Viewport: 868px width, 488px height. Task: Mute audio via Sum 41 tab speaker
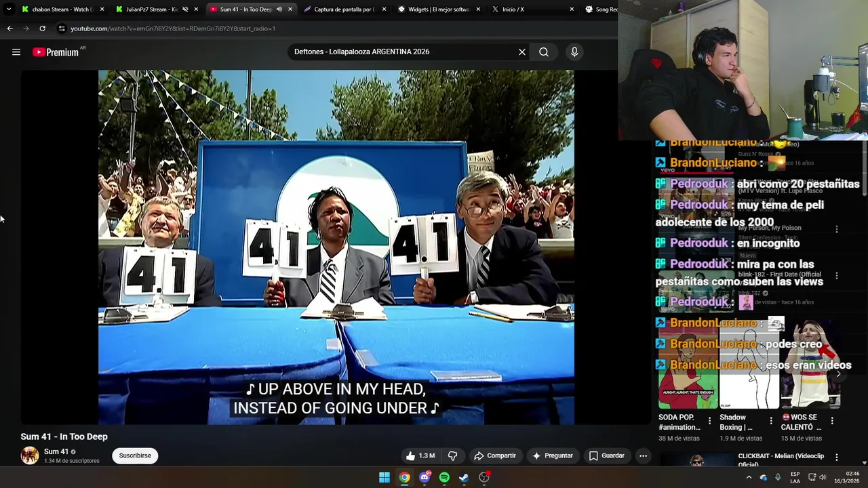point(279,9)
